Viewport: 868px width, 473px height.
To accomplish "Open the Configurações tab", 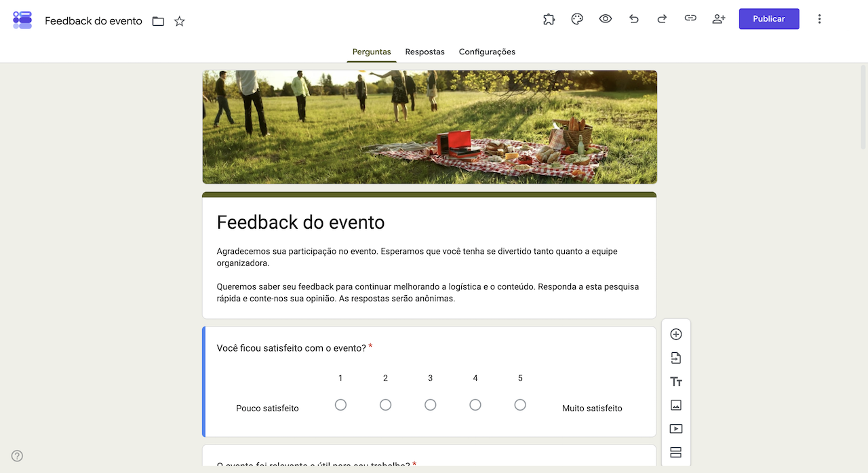I will coord(487,52).
